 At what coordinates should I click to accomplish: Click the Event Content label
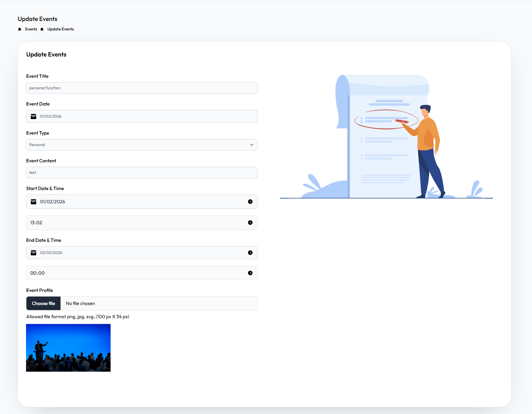[41, 161]
